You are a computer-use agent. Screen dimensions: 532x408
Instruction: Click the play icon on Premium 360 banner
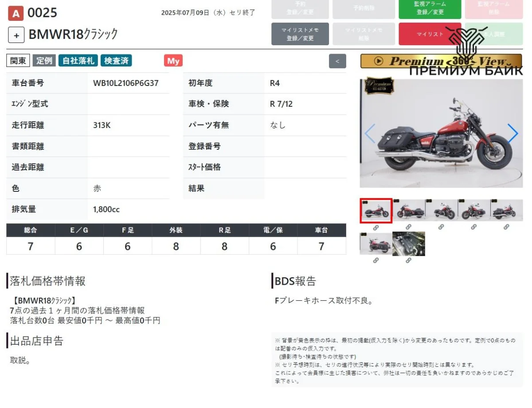click(379, 61)
